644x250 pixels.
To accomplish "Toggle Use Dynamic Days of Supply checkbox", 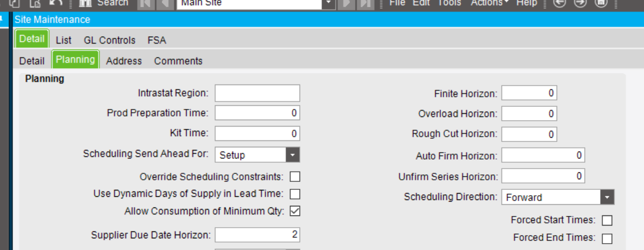I will point(294,194).
